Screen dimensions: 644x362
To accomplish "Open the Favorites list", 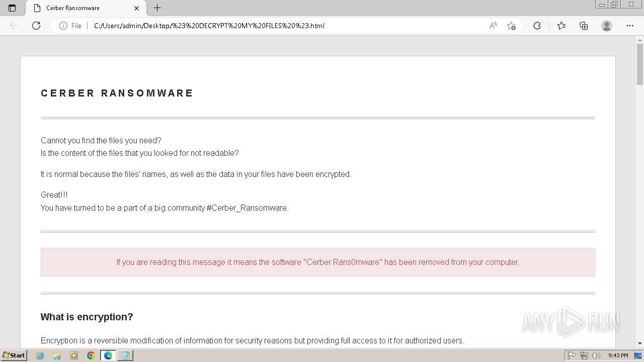I will [561, 26].
